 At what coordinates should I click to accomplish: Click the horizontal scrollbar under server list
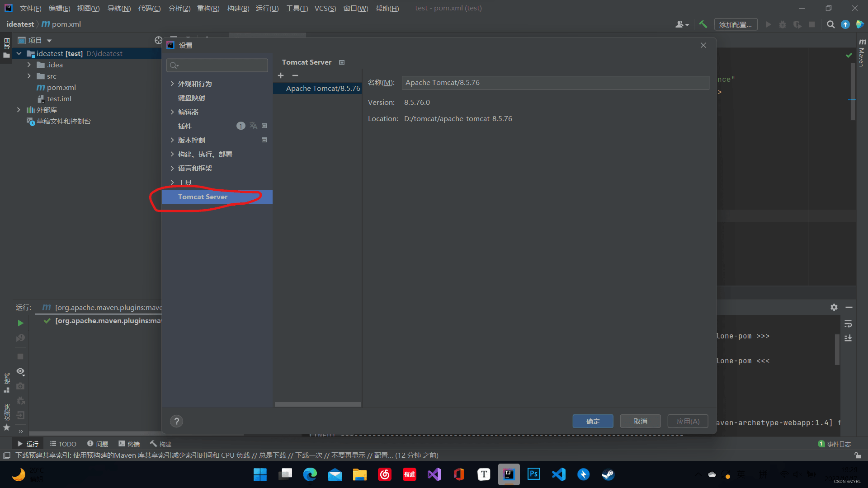(317, 404)
